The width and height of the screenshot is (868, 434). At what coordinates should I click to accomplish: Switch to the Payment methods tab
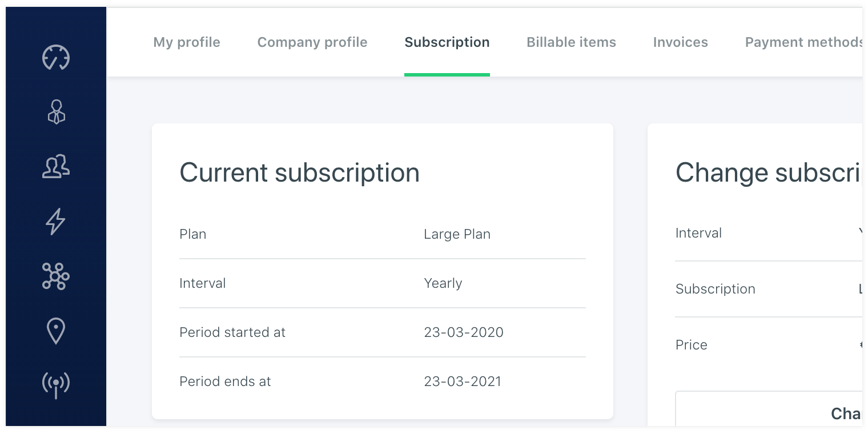802,42
